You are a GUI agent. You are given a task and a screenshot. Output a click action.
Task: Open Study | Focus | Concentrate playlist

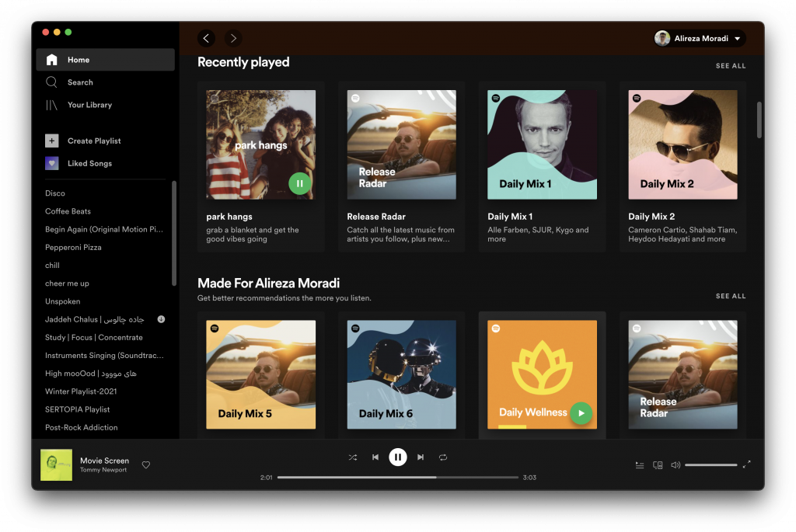coord(94,337)
